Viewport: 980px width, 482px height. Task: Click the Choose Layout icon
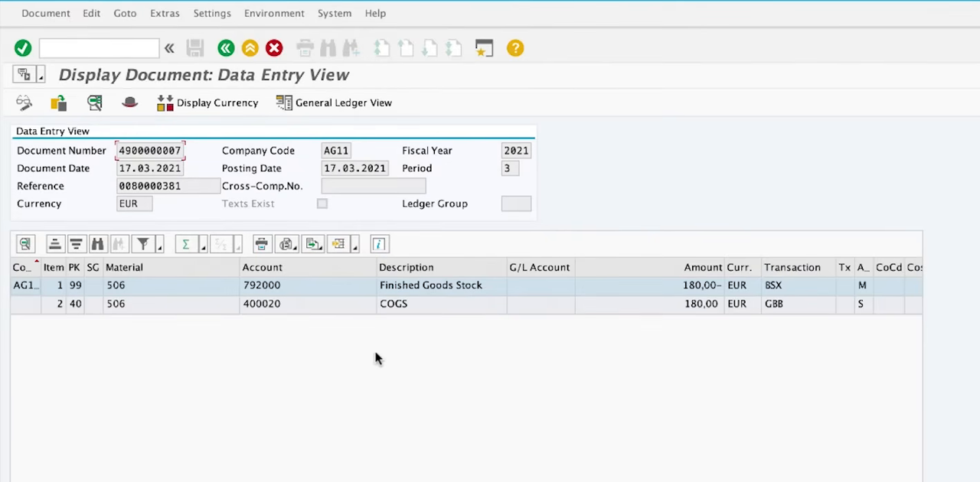pos(338,244)
